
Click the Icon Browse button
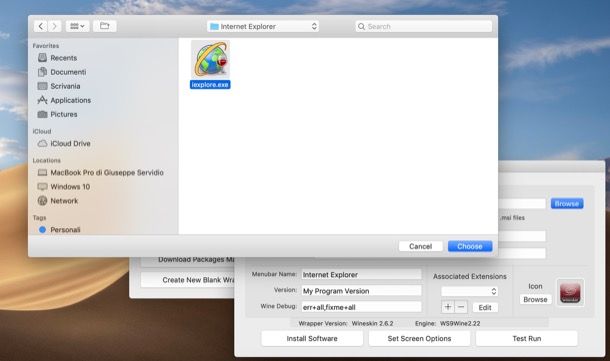535,300
